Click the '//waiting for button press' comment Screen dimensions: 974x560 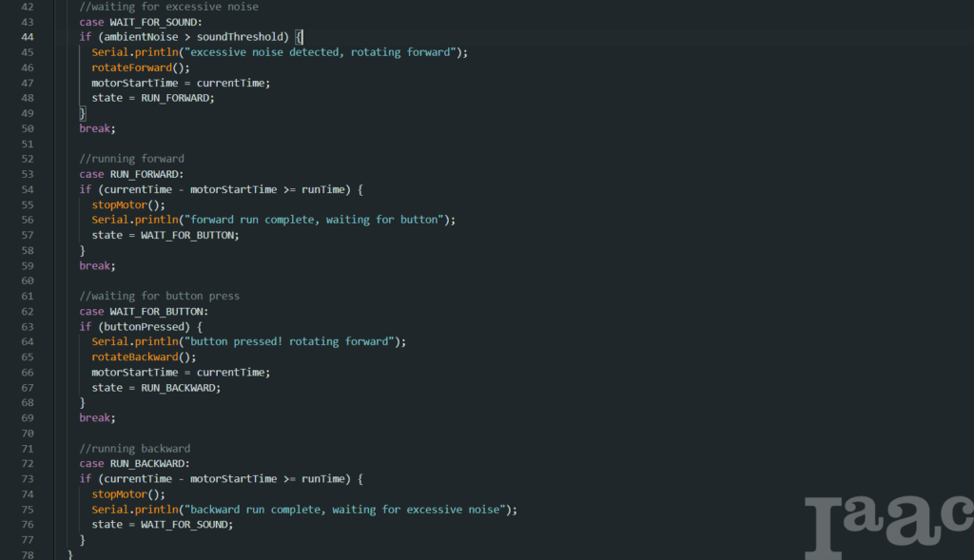pyautogui.click(x=159, y=296)
